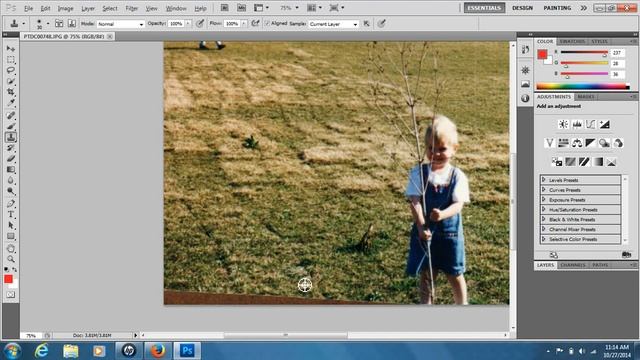Toggle Quick Mask mode

pyautogui.click(x=11, y=295)
